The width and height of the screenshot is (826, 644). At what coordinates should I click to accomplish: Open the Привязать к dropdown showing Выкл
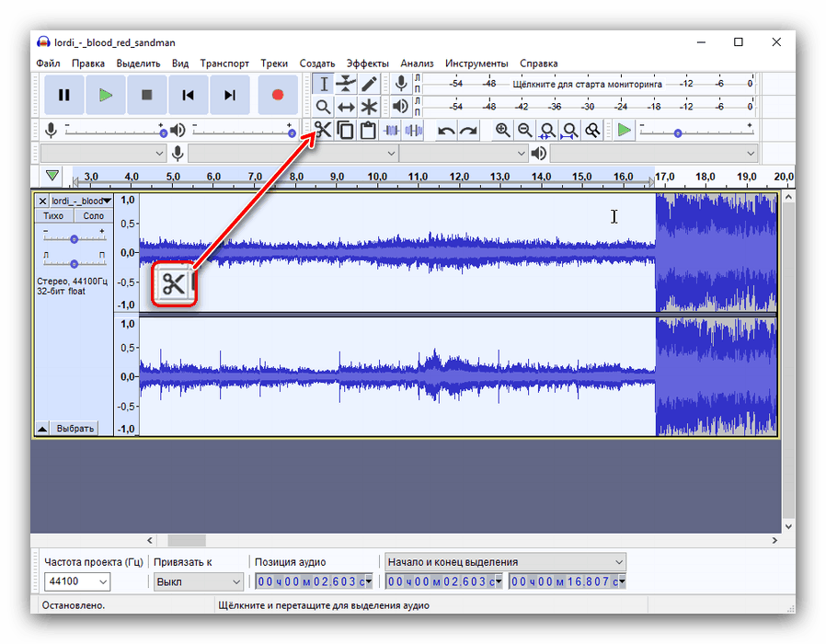point(198,581)
